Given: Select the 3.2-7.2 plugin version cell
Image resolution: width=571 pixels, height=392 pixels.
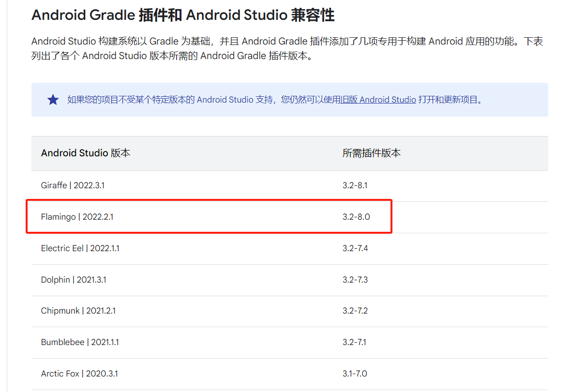Looking at the screenshot, I should click(355, 311).
